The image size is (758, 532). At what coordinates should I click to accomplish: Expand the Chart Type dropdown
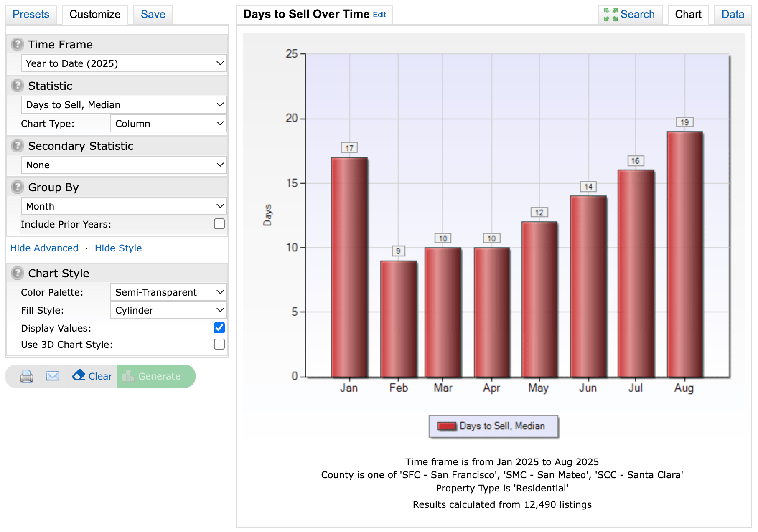[x=168, y=124]
